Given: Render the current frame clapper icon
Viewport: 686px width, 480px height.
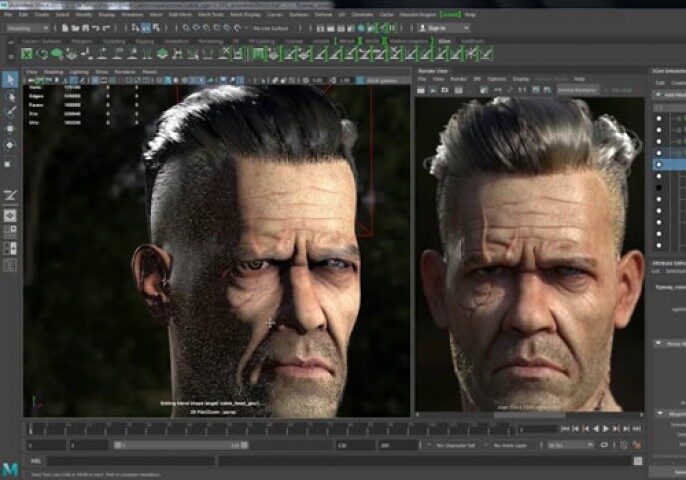Looking at the screenshot, I should click(331, 28).
